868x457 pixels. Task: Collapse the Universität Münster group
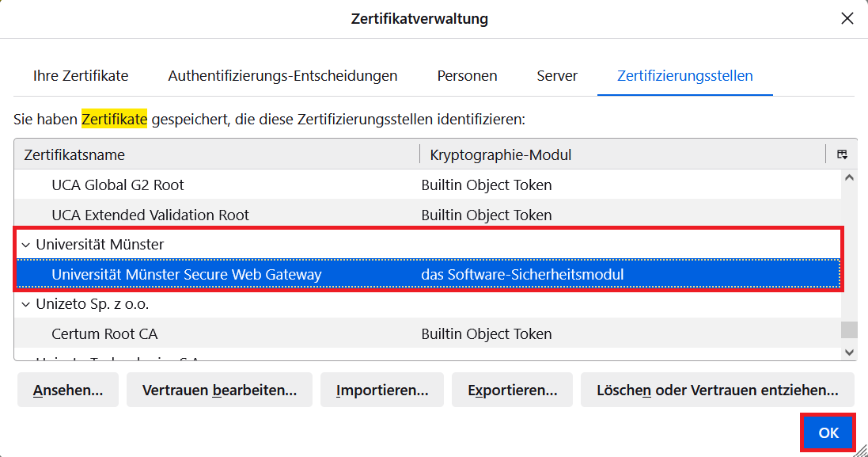pos(25,245)
